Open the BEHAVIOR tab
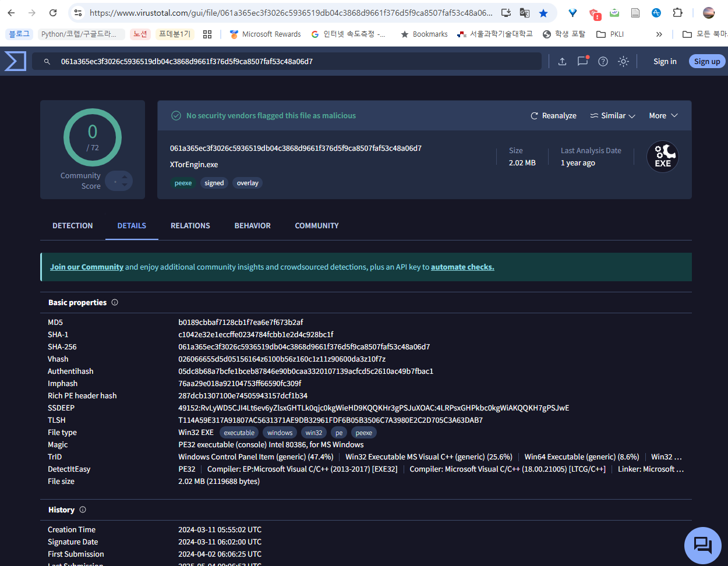Screen dimensions: 728x566 click(x=253, y=225)
